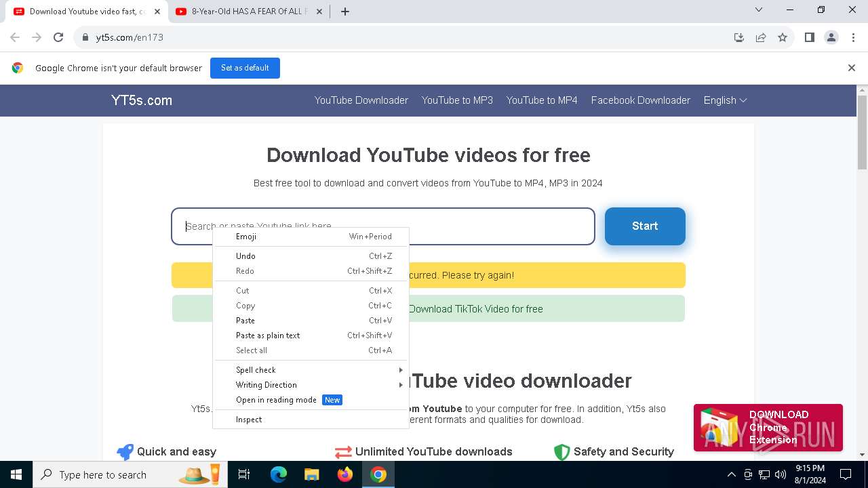Close the Download Youtube video tab
Image resolution: width=868 pixels, height=488 pixels.
[157, 12]
